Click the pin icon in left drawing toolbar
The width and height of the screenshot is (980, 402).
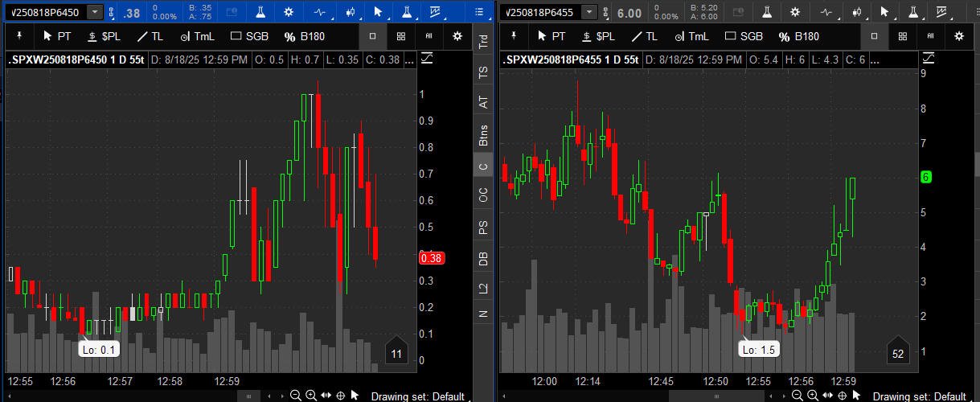(20, 36)
